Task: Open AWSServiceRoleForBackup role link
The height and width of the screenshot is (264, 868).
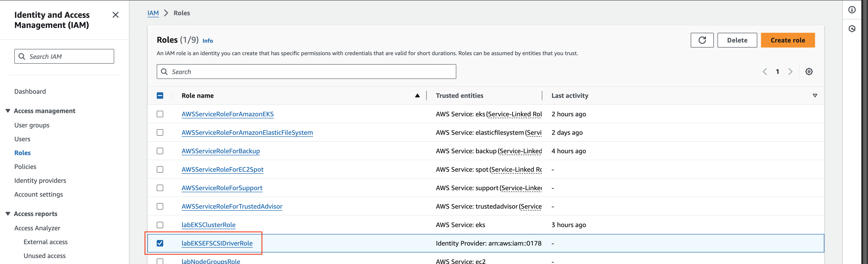Action: point(221,151)
